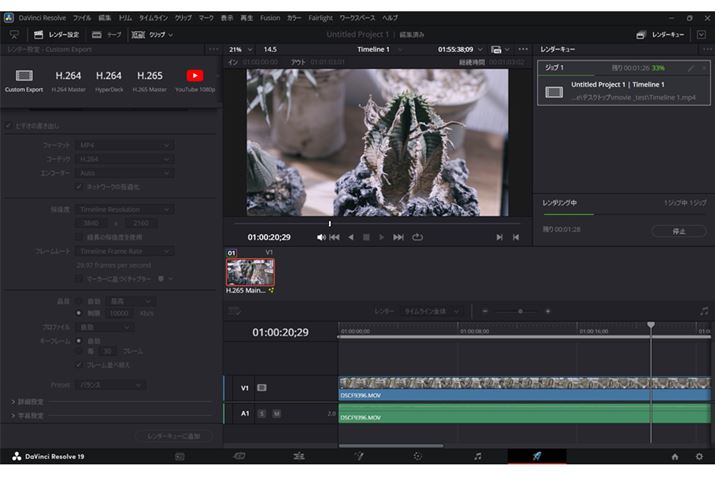Mute viewer audio with speaker icon
The image size is (715, 477).
coord(321,237)
